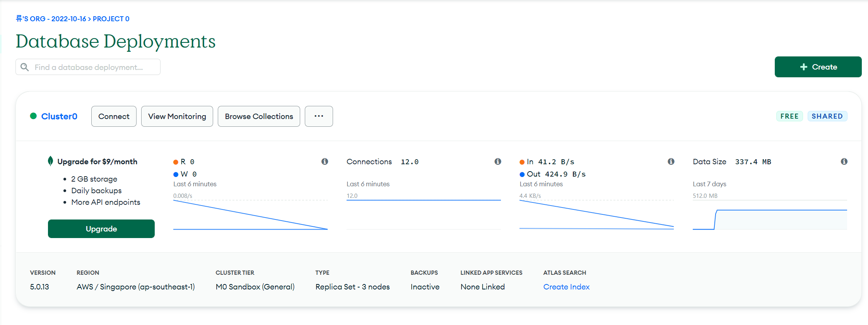Click the 2 GB storage bullet

point(94,179)
